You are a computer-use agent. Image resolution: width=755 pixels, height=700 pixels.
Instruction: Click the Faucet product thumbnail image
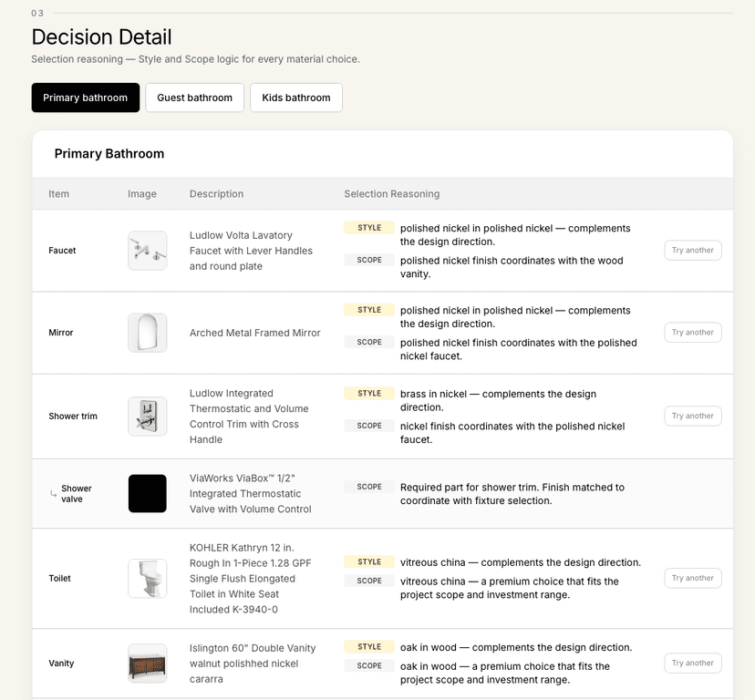tap(147, 250)
